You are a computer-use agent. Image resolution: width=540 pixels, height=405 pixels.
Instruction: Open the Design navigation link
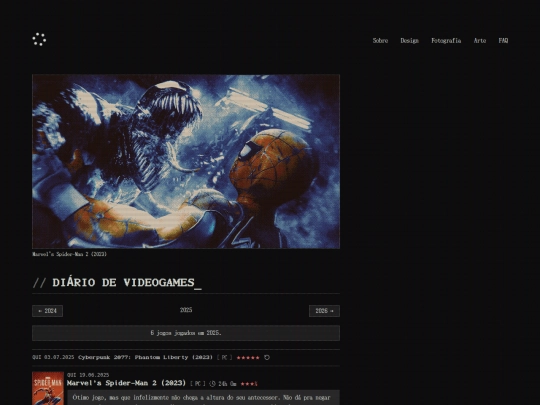409,41
